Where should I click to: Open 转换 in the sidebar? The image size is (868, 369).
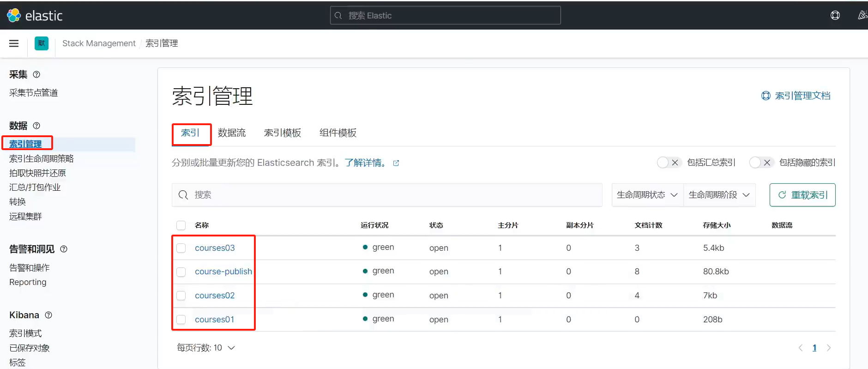[x=18, y=202]
